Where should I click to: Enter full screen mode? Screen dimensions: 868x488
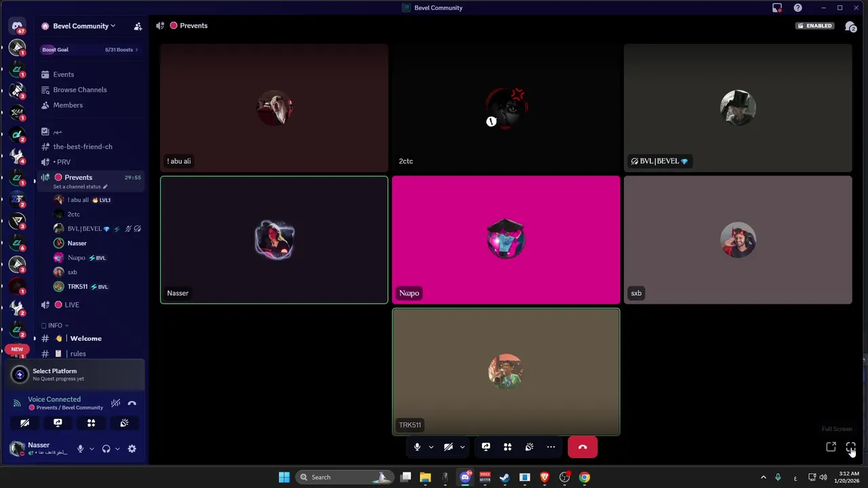850,447
